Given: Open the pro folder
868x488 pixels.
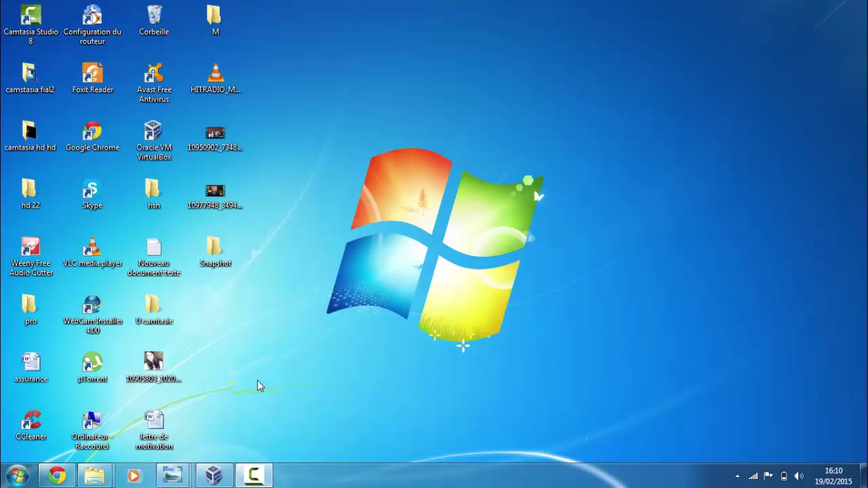Looking at the screenshot, I should pos(31,310).
